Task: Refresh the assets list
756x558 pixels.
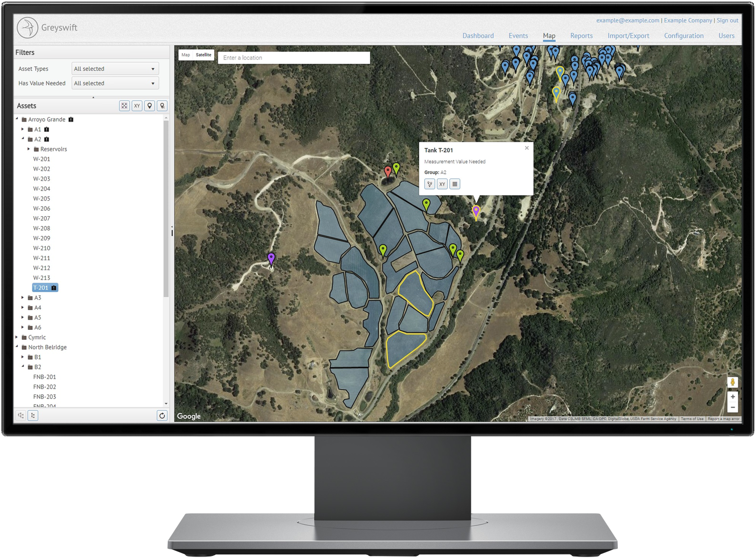Action: pos(162,415)
